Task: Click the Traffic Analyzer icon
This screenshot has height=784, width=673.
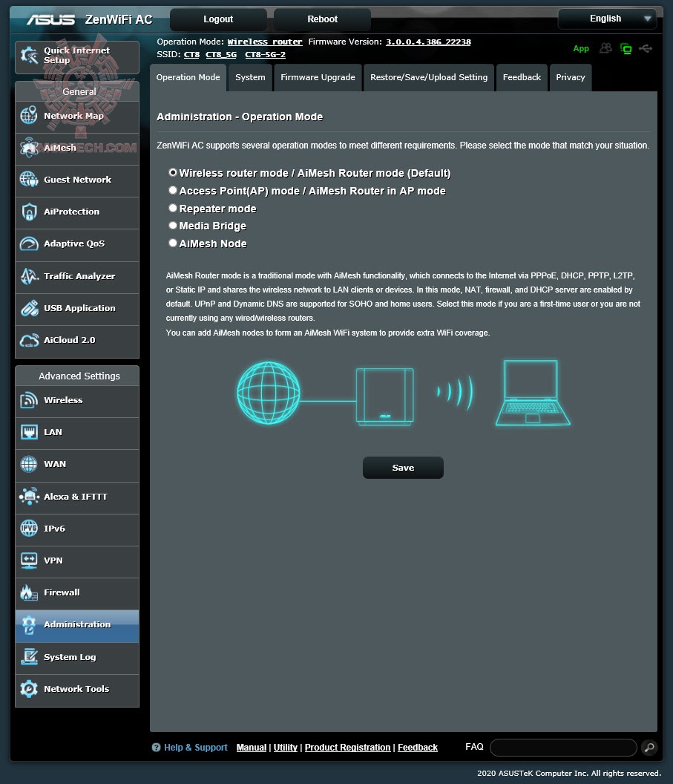Action: pyautogui.click(x=29, y=276)
